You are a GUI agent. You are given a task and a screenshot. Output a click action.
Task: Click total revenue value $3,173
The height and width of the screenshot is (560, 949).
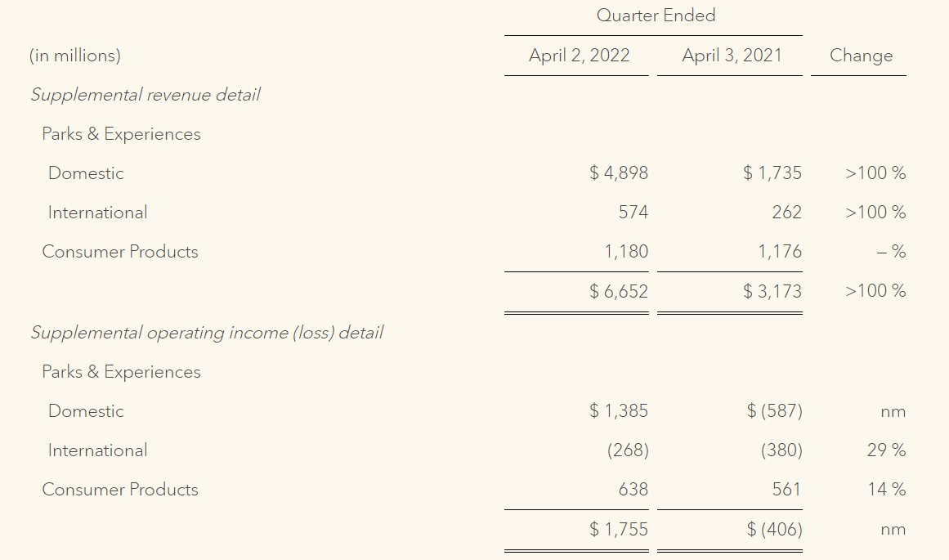[772, 291]
